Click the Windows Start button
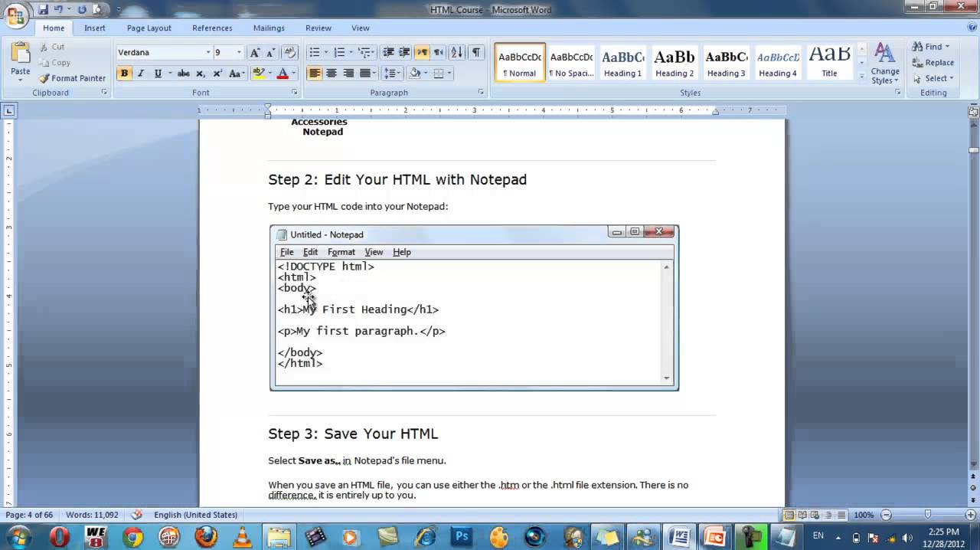 (x=18, y=536)
